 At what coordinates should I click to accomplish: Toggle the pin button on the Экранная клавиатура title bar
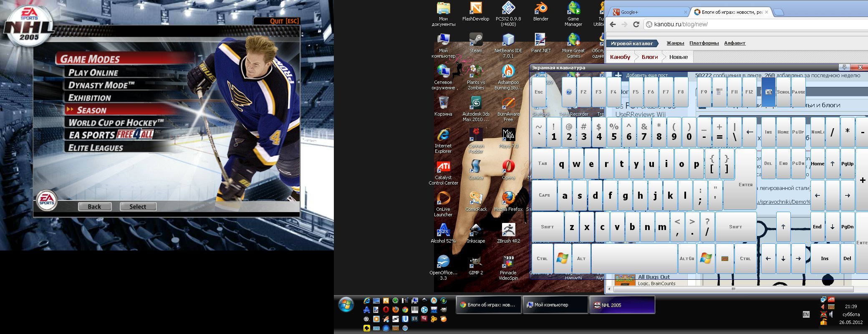[844, 67]
